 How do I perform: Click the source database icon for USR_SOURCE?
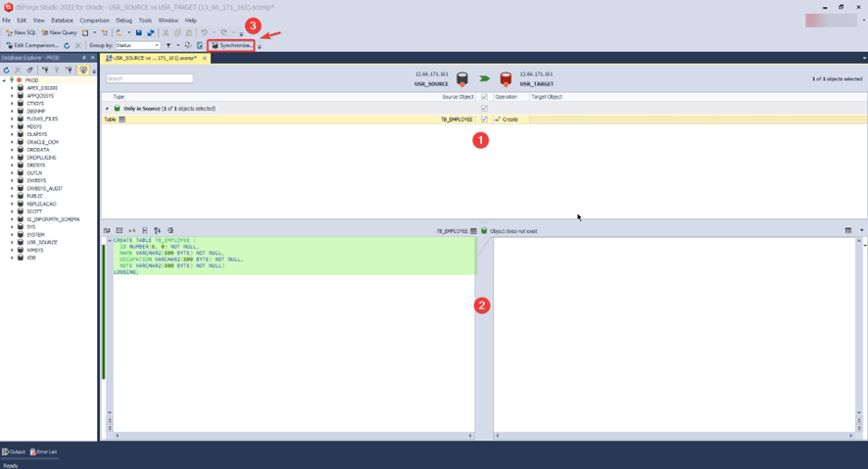pyautogui.click(x=462, y=79)
